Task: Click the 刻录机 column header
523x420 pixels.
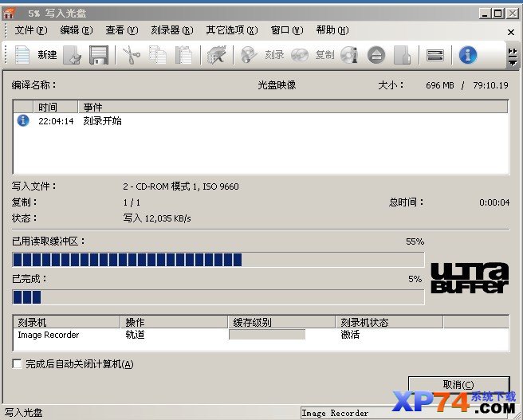Action: [x=67, y=322]
